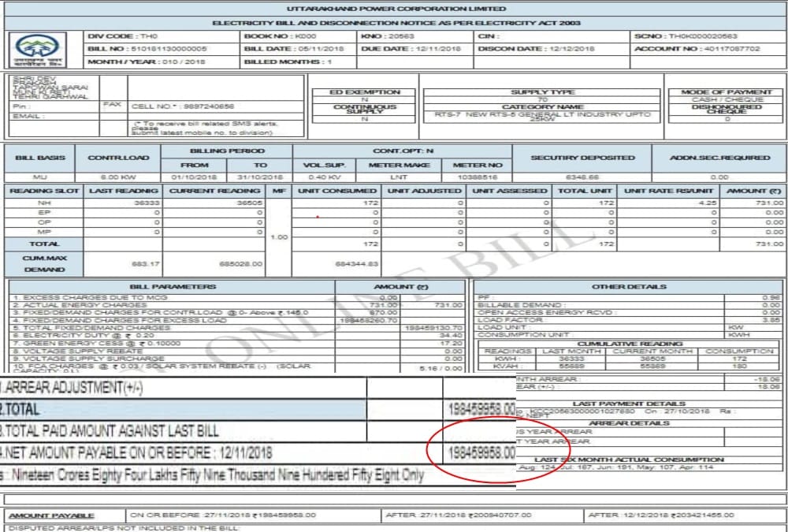Click the contracted load value '6.00 KW'

(119, 177)
